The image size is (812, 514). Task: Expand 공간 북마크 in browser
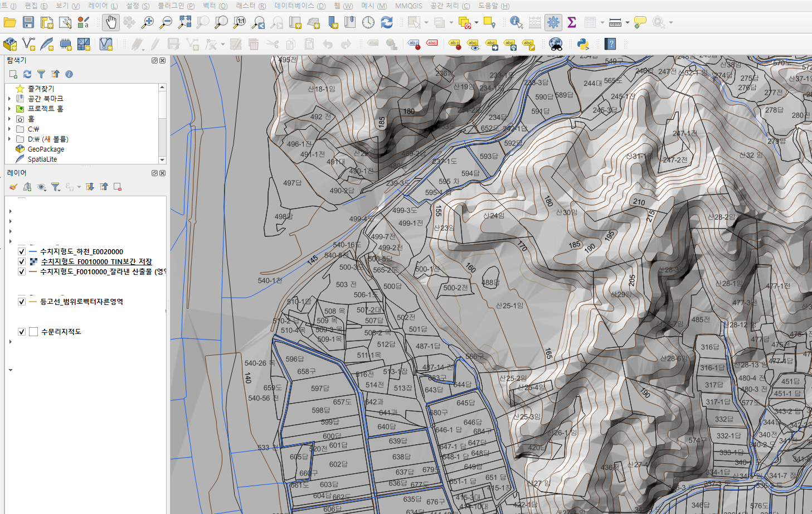click(x=9, y=99)
